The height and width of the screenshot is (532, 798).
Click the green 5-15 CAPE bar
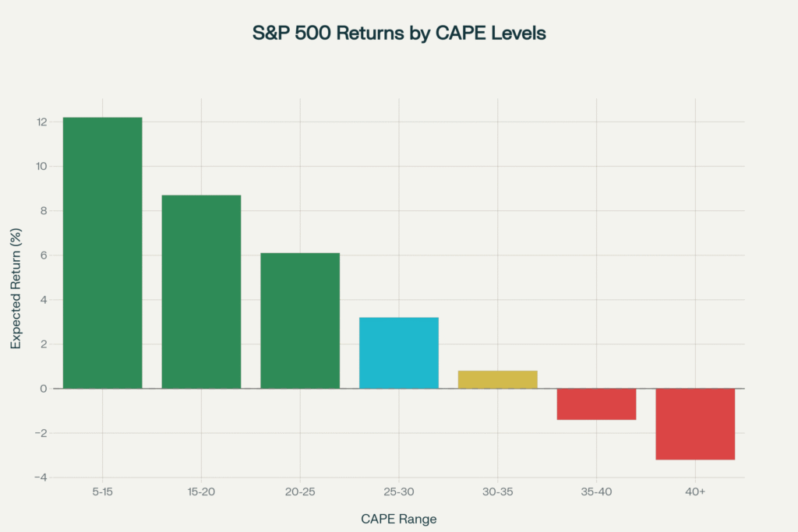click(x=102, y=252)
